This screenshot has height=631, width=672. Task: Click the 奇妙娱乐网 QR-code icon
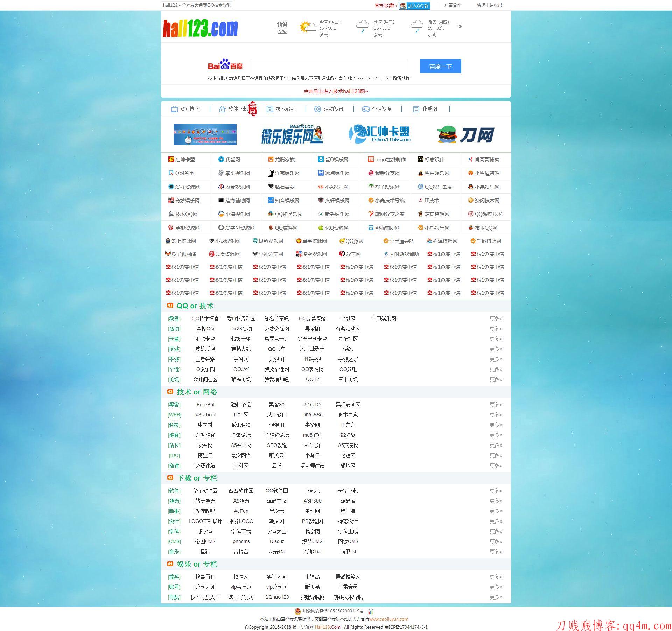coord(171,201)
